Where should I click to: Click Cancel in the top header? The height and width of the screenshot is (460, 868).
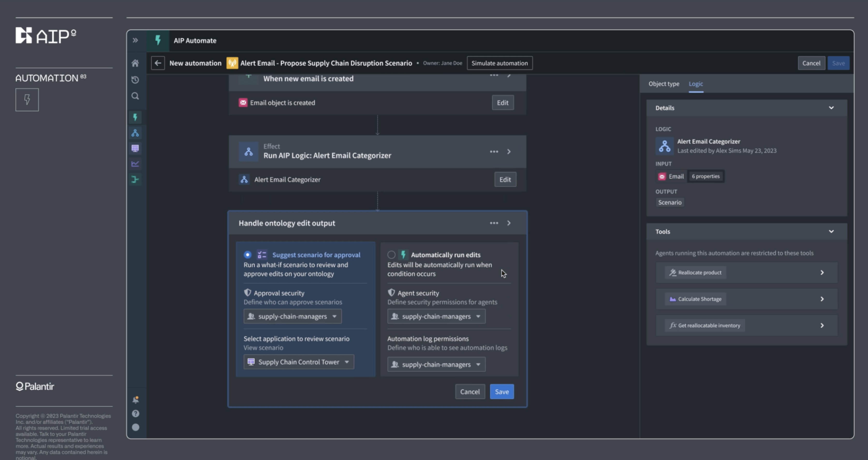pos(811,63)
